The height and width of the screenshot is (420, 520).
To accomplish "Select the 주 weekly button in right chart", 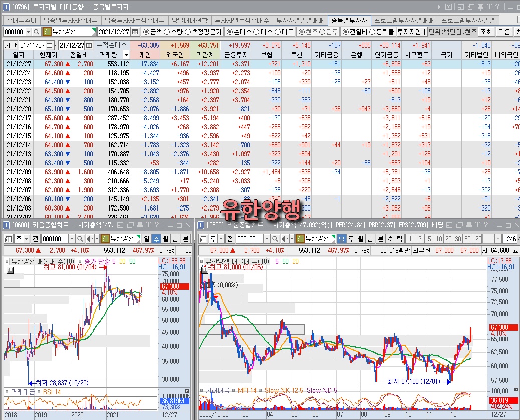I will point(351,239).
